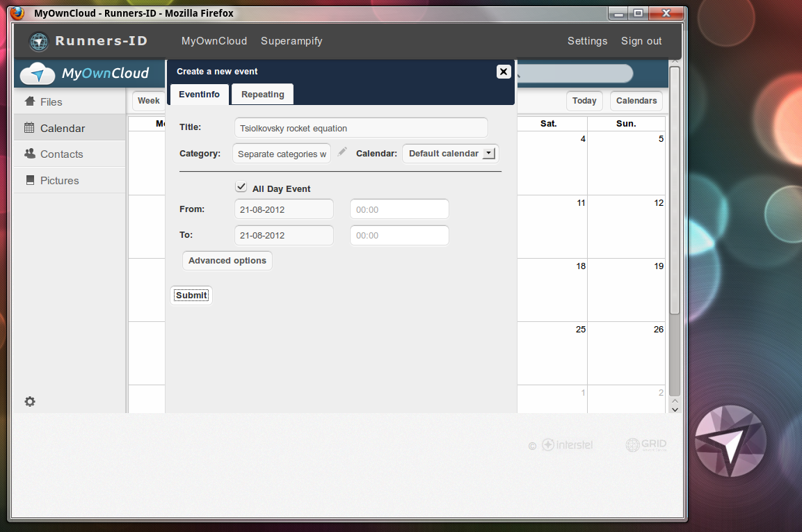
Task: Click the Sign out link
Action: (641, 41)
